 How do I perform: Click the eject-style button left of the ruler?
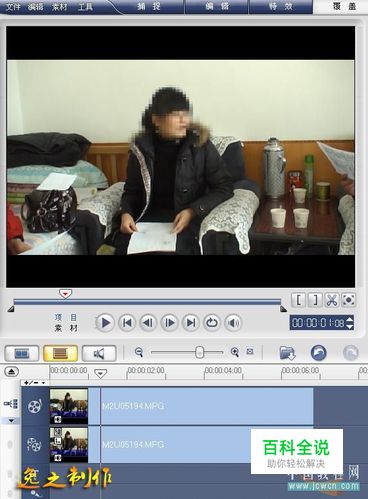pos(12,371)
